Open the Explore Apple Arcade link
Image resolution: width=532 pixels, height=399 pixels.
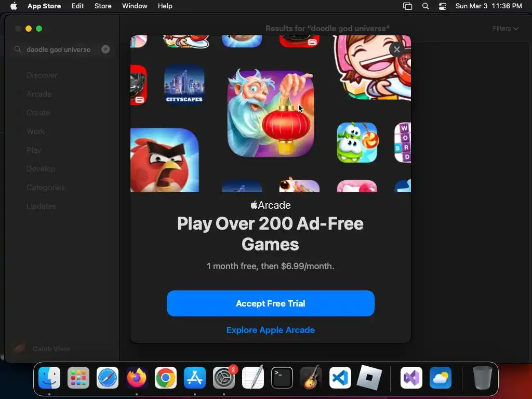(x=270, y=330)
